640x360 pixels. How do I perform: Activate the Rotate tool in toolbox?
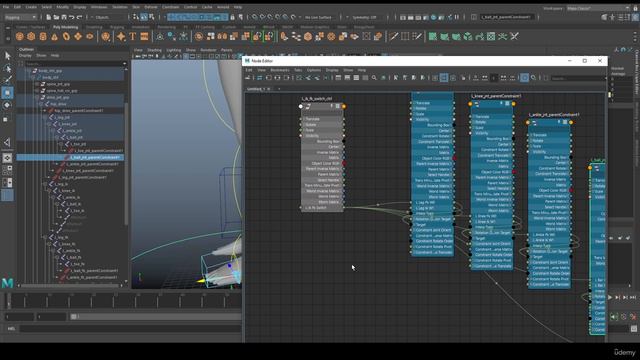coord(7,105)
